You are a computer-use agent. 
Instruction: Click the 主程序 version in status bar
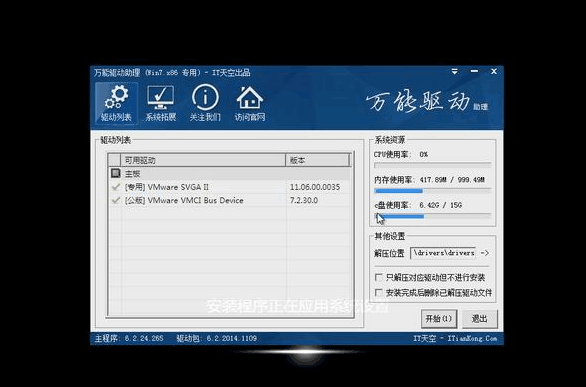[x=129, y=338]
